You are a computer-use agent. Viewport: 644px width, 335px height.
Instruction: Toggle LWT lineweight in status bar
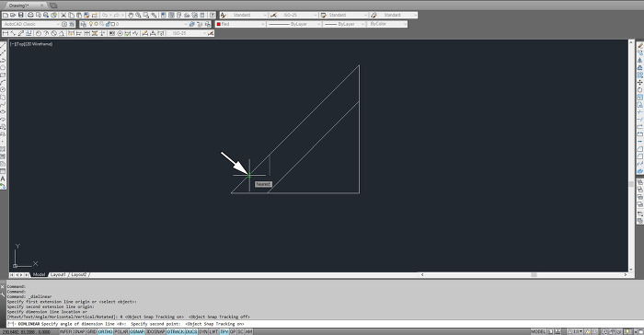(x=213, y=331)
